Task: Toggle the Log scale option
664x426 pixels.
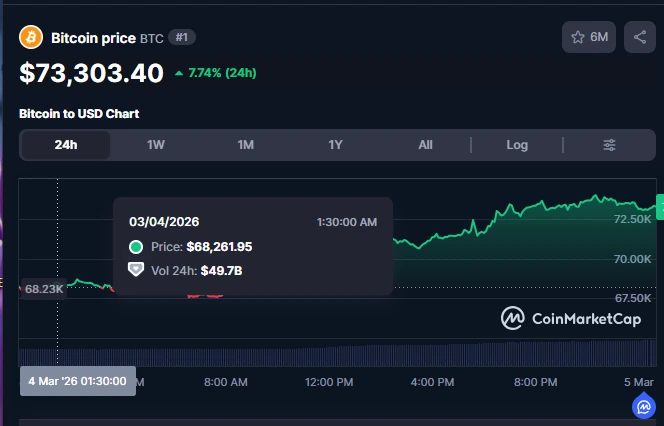Action: coord(517,145)
